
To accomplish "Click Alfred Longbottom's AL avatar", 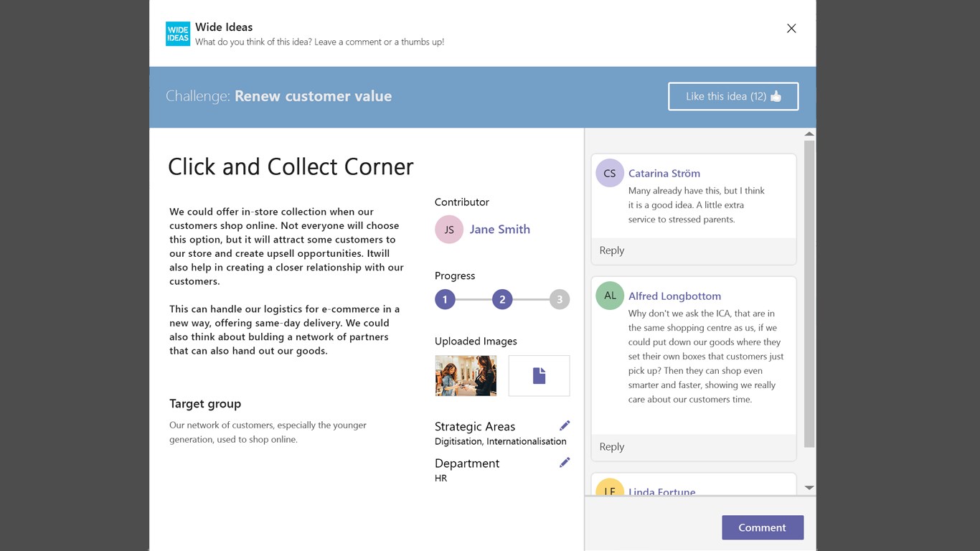I will (610, 296).
